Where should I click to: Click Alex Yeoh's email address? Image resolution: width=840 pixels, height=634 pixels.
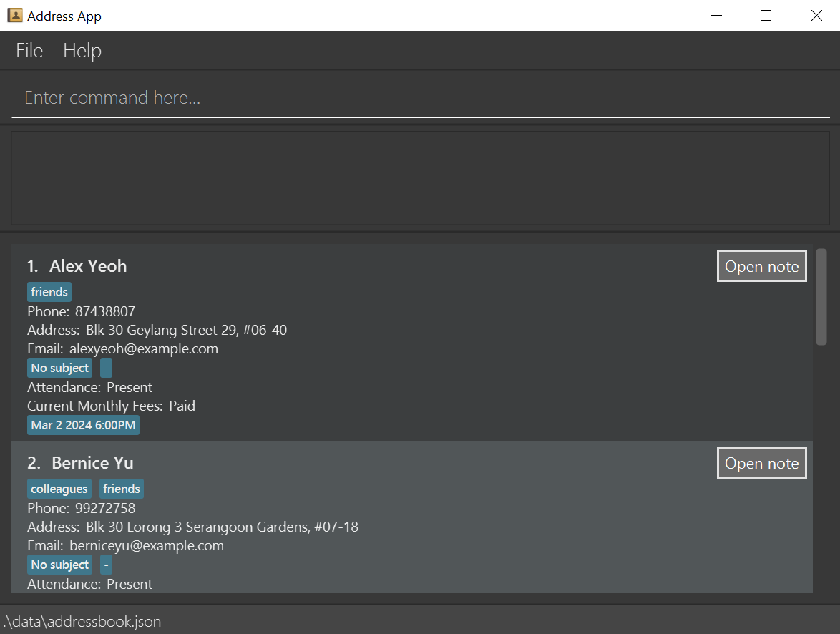coord(143,349)
